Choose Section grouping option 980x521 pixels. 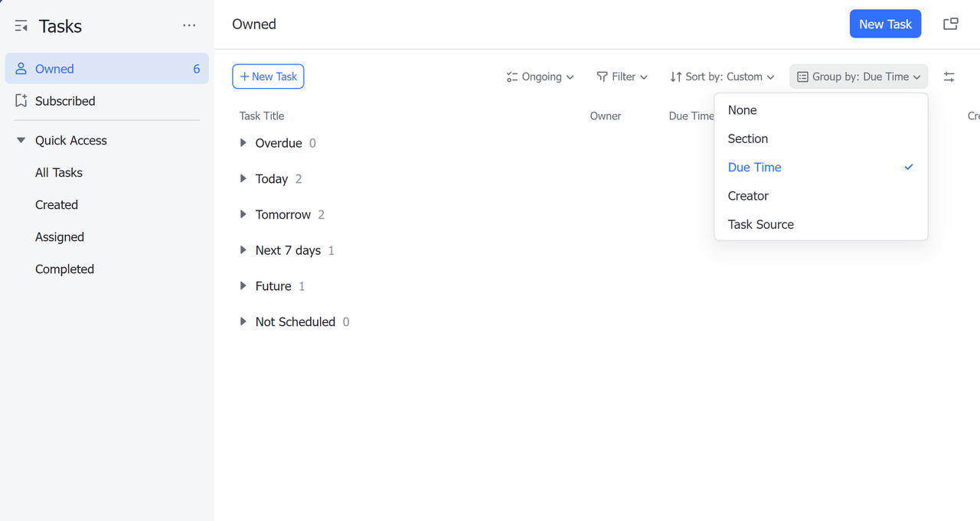(x=747, y=138)
